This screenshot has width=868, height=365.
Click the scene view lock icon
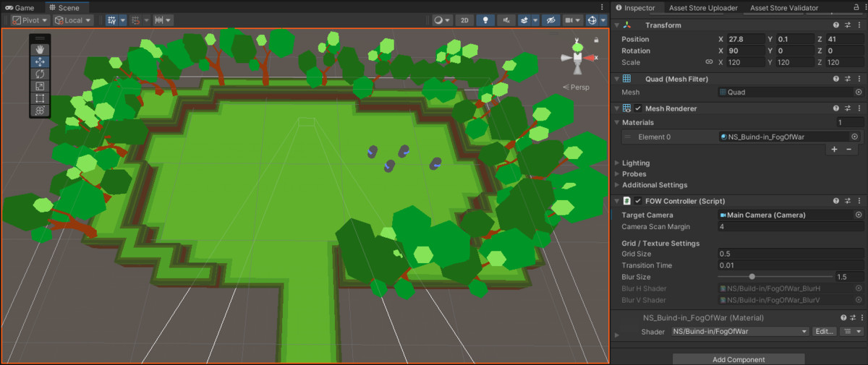click(597, 40)
